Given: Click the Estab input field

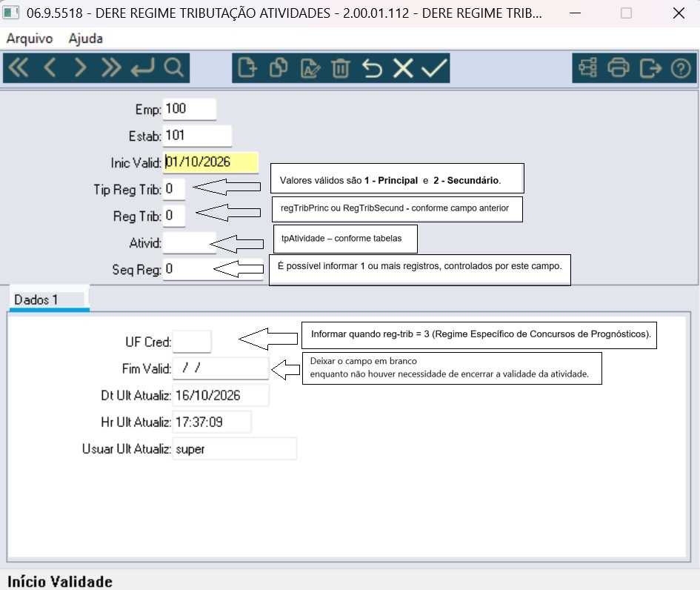Looking at the screenshot, I should tap(197, 136).
